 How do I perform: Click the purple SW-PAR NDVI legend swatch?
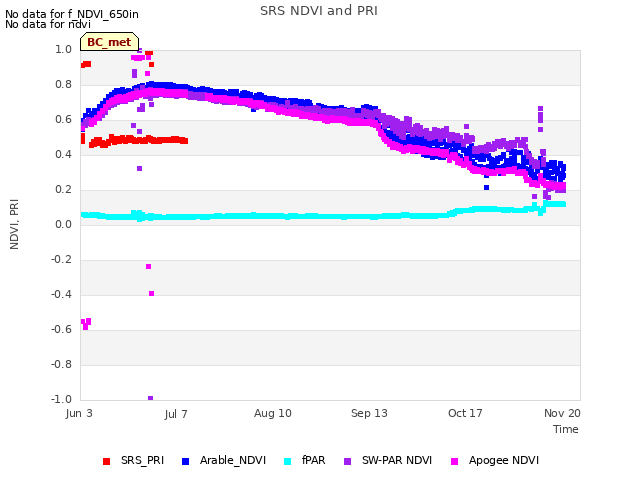(347, 461)
